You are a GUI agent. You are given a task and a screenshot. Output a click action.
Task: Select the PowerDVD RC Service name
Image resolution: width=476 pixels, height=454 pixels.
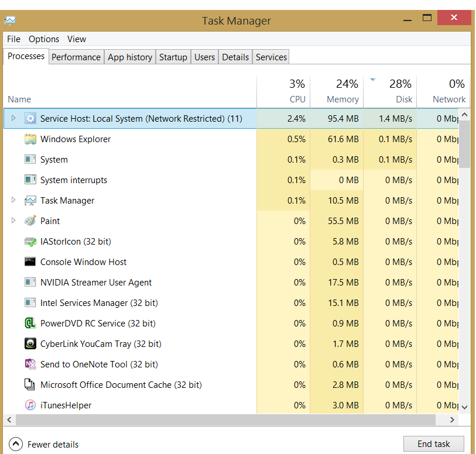coord(98,324)
